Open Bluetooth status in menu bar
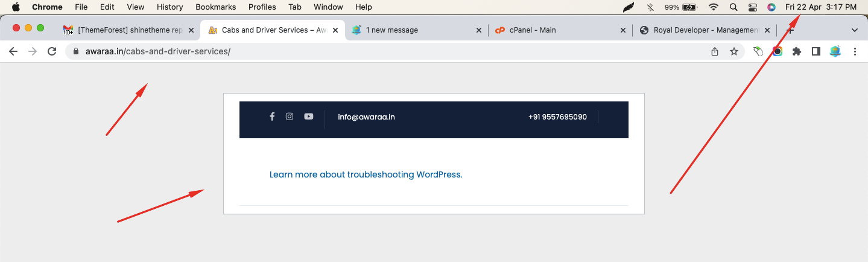The width and height of the screenshot is (868, 262). 650,7
